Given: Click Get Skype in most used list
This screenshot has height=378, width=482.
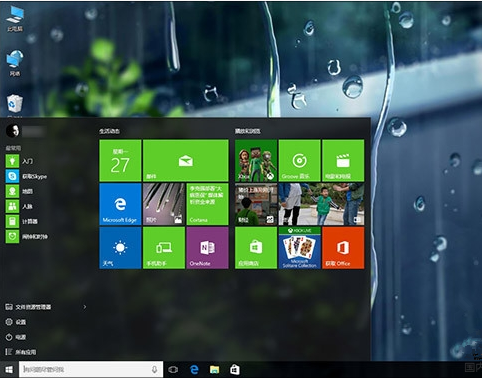Looking at the screenshot, I should point(27,176).
